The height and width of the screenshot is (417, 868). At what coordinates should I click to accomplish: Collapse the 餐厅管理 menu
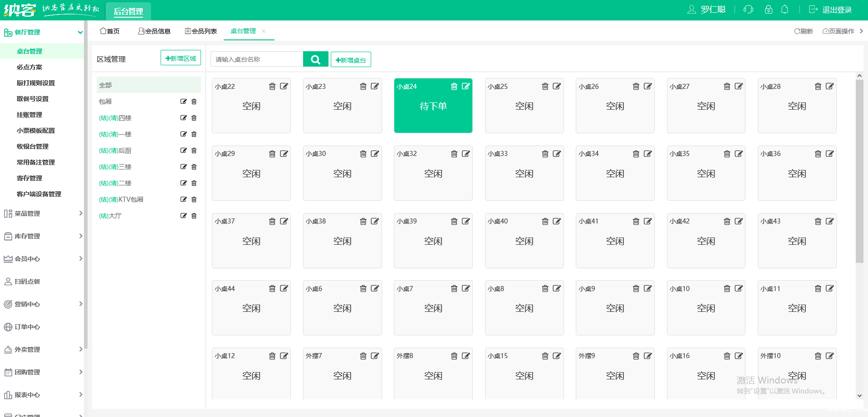pyautogui.click(x=80, y=32)
